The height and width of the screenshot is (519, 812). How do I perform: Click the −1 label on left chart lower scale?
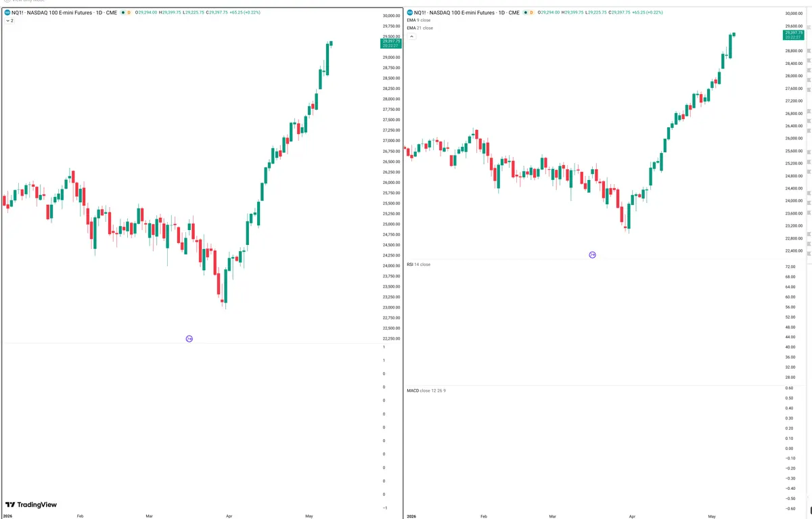pos(384,507)
